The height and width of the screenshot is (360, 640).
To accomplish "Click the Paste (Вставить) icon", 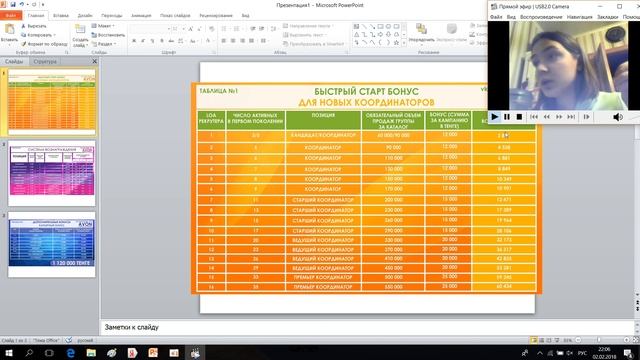I will pyautogui.click(x=9, y=29).
